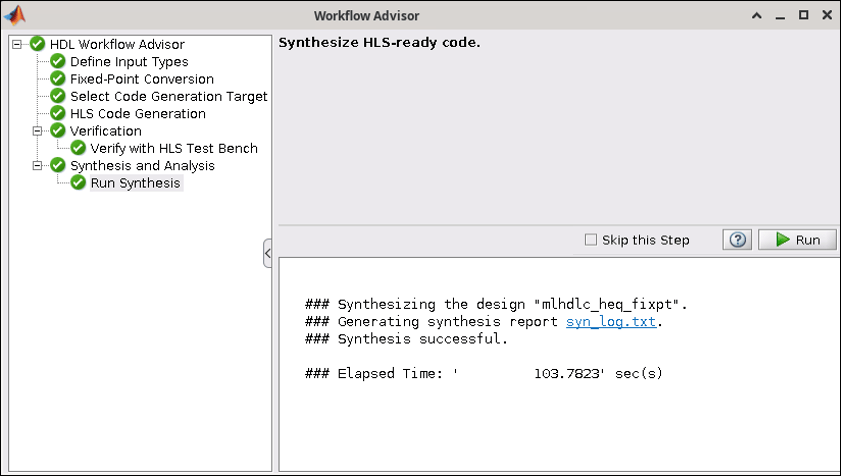
Task: Select Verify with HLS Test Bench step
Action: pos(173,149)
